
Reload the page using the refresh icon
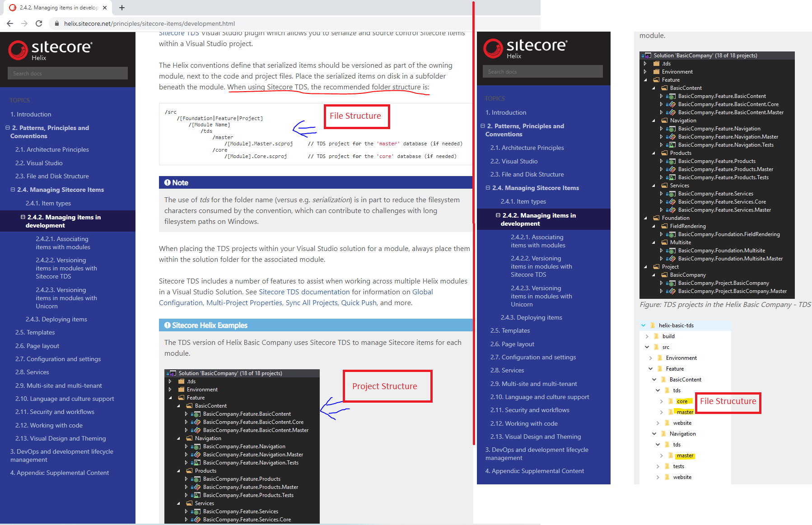38,23
